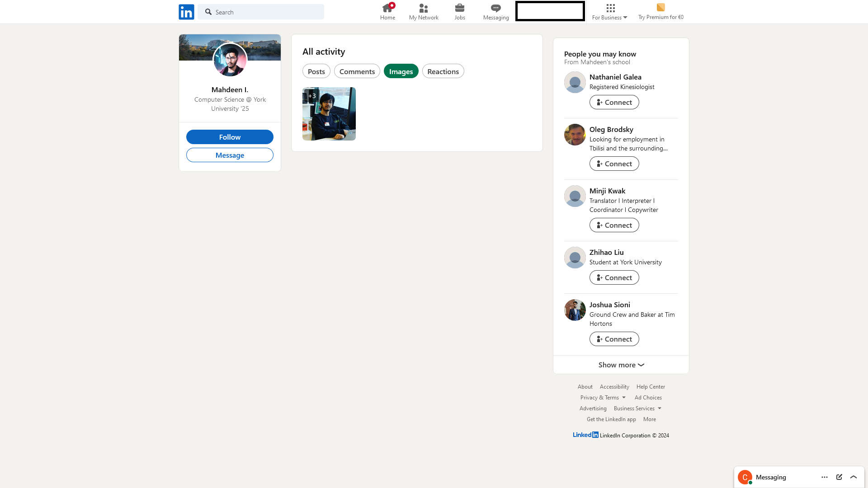Compose new message icon in Messaging bar
Image resolution: width=868 pixels, height=488 pixels.
coord(839,477)
